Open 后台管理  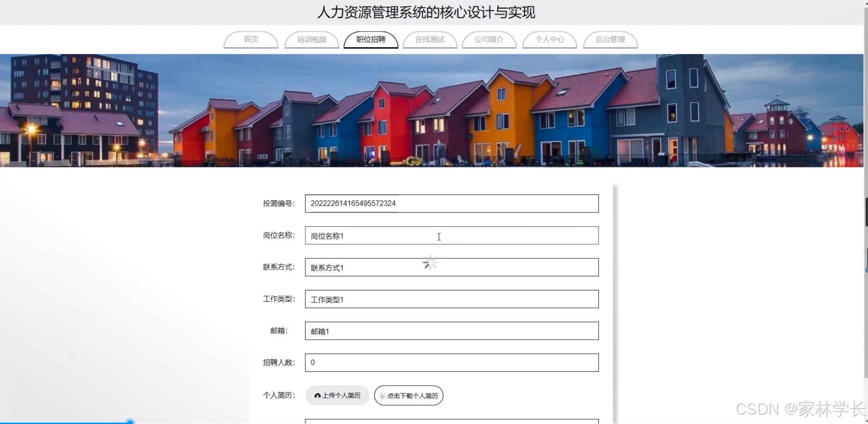coord(610,39)
